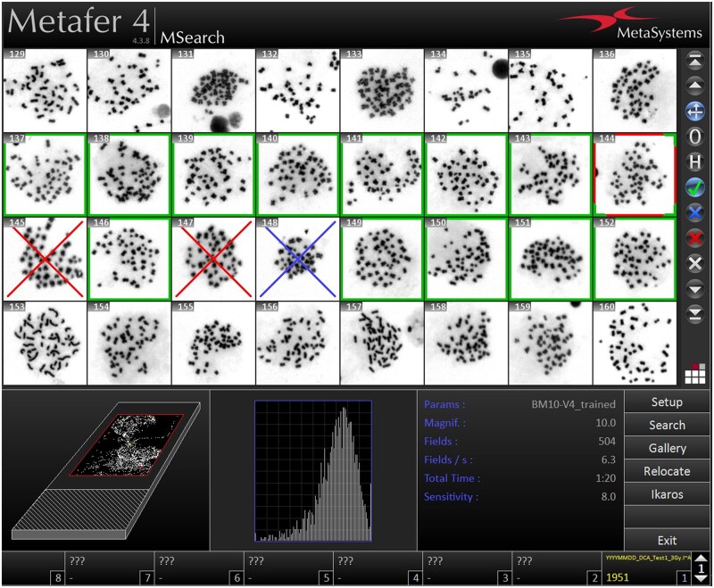Select metaphase thumbnail 155
Viewport: 714px width, 588px height.
point(213,344)
